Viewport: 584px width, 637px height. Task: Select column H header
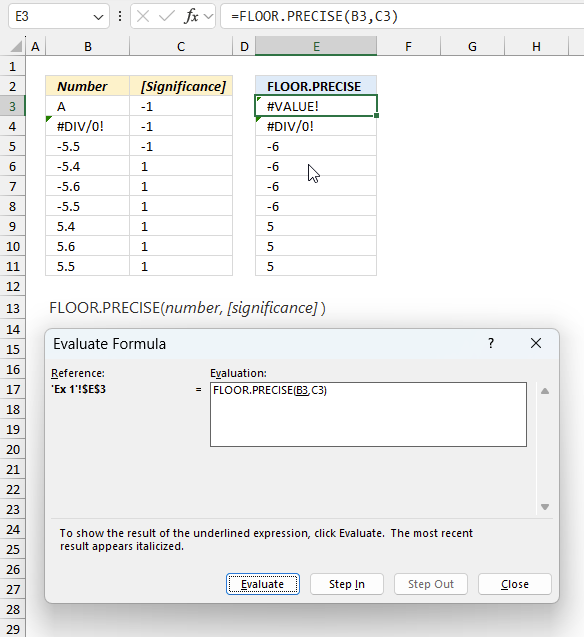click(536, 46)
